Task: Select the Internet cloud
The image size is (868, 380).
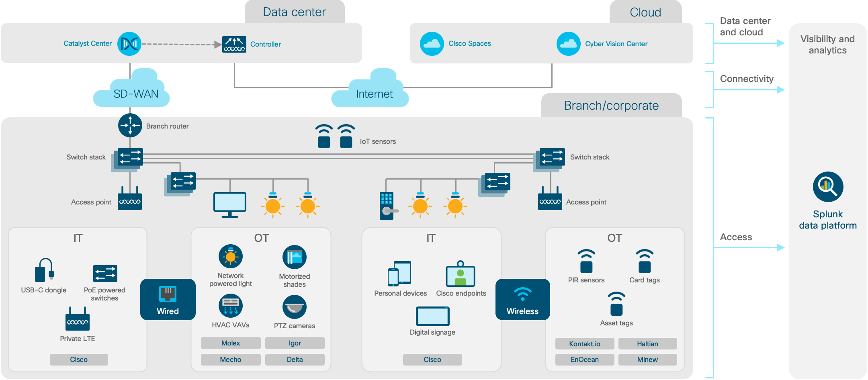Action: pyautogui.click(x=370, y=88)
